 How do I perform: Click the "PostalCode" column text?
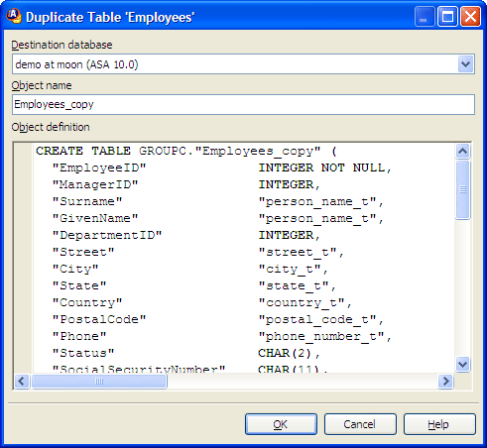coord(99,319)
